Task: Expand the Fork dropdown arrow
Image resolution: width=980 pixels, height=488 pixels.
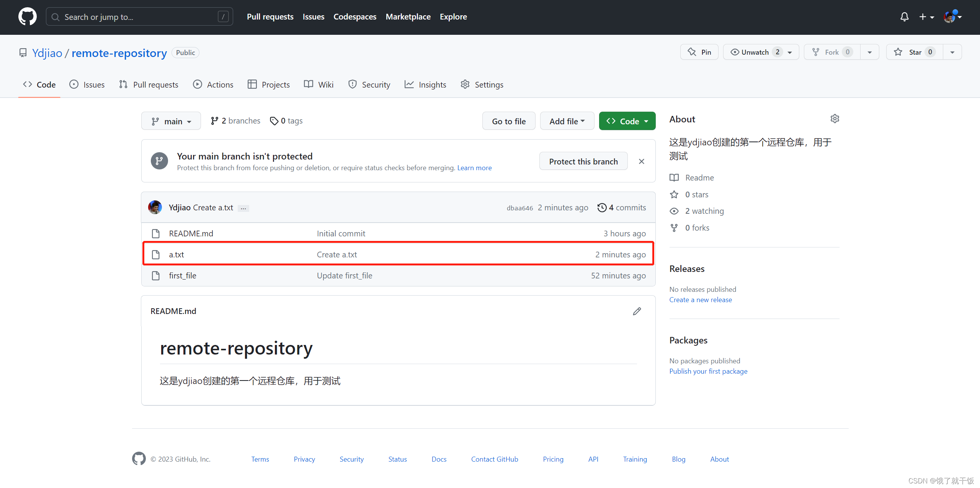Action: point(870,52)
